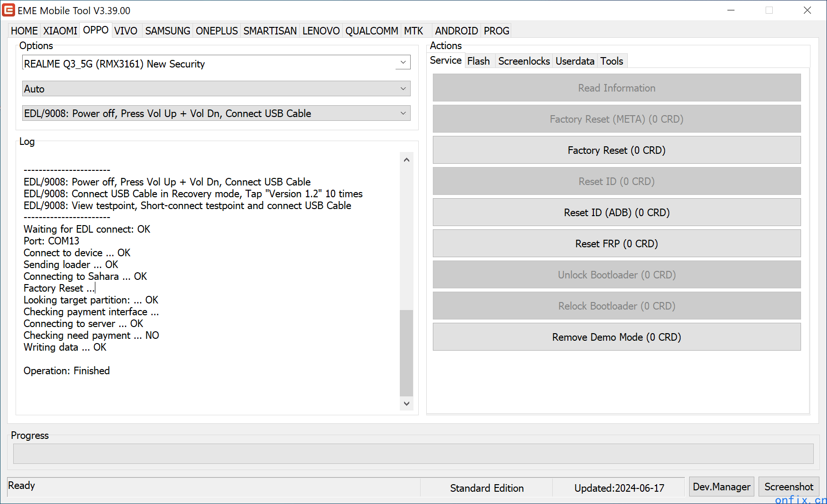Image resolution: width=827 pixels, height=504 pixels.
Task: Open the PROG tab
Action: pos(497,31)
